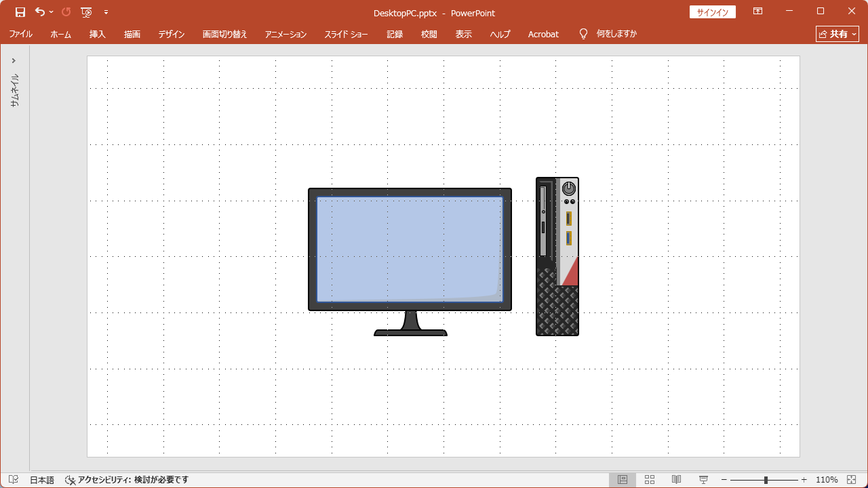Open Tell Me via the lightbulb icon
This screenshot has width=868, height=488.
point(583,34)
